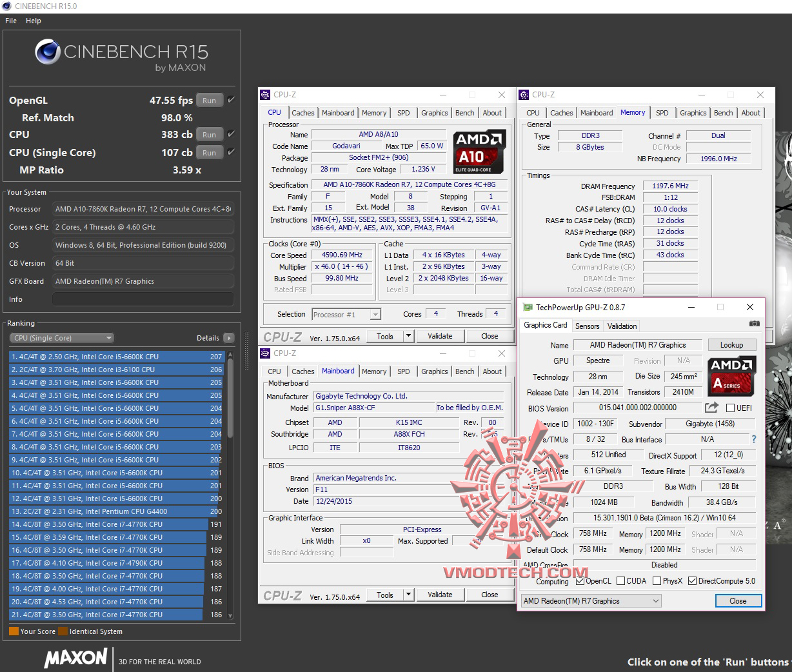The image size is (792, 672).
Task: Select ranking row 13 Intel Pentium G4400
Action: coord(116,511)
